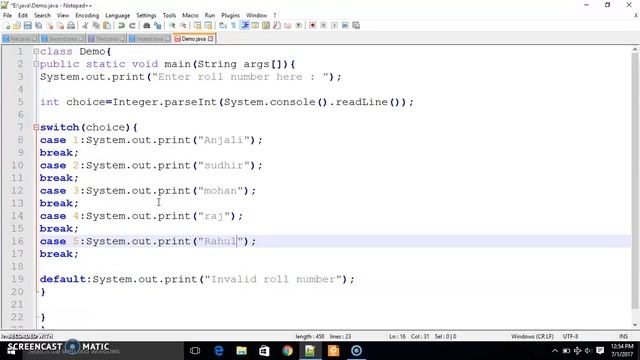Screen dimensions: 640x360
Task: Click the editor vertical scrollbar thumb
Action: point(635,180)
